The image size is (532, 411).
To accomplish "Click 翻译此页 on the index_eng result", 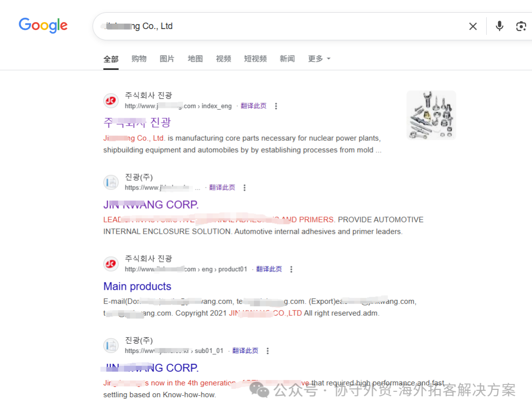I will [x=254, y=106].
